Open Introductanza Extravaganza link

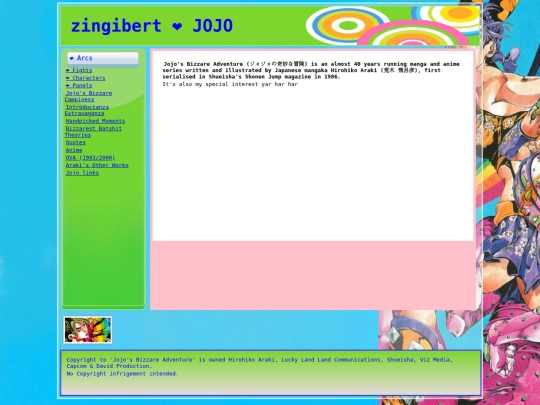click(87, 110)
